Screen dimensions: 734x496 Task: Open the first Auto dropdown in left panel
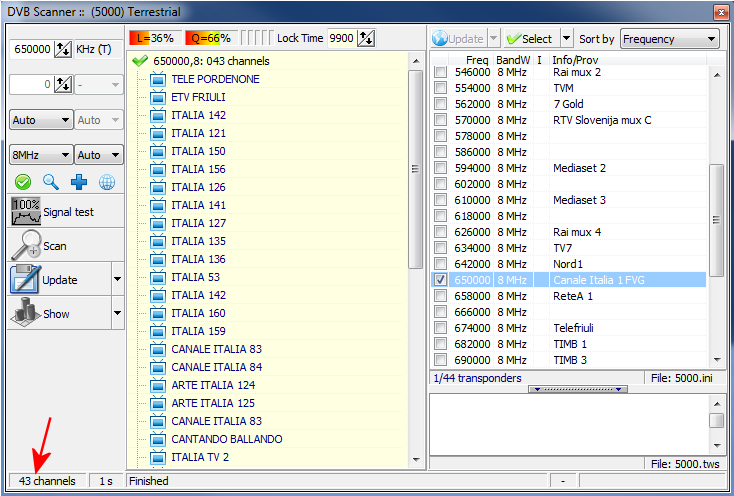[41, 120]
